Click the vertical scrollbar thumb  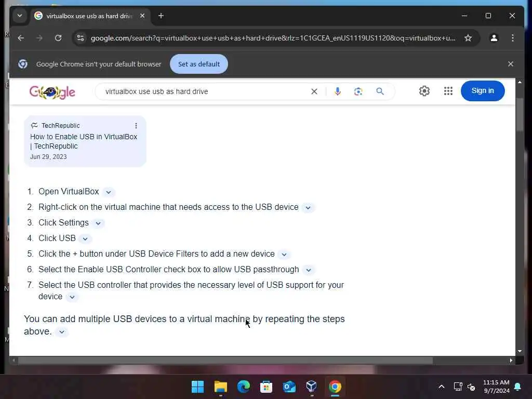[520, 114]
